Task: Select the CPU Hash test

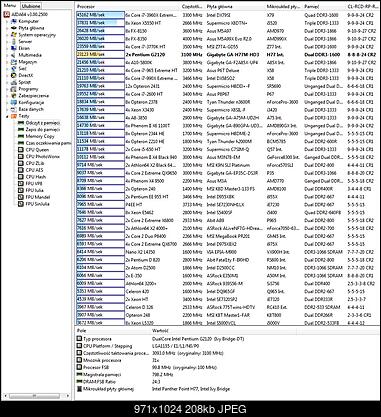Action: coord(36,177)
